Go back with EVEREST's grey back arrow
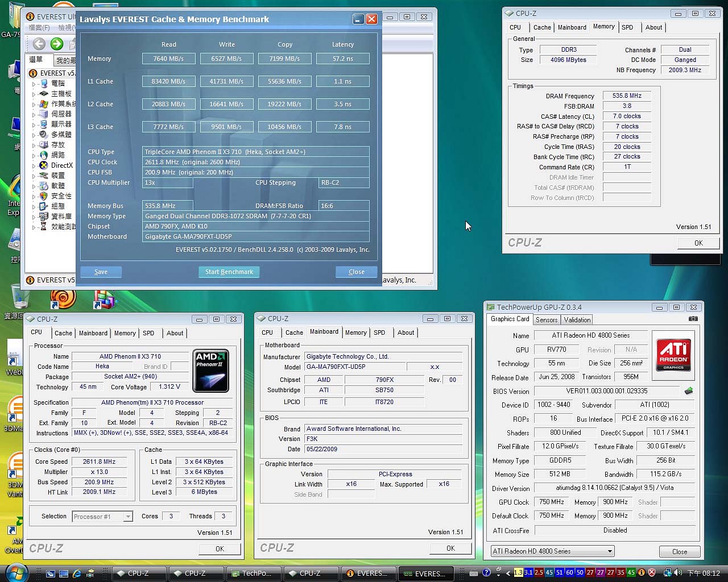This screenshot has height=582, width=728. [39, 44]
